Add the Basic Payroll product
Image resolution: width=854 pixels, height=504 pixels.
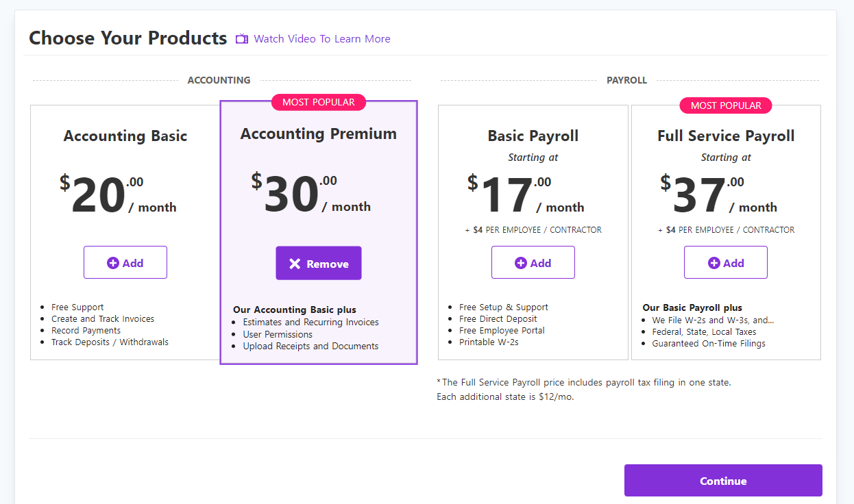[x=533, y=262]
